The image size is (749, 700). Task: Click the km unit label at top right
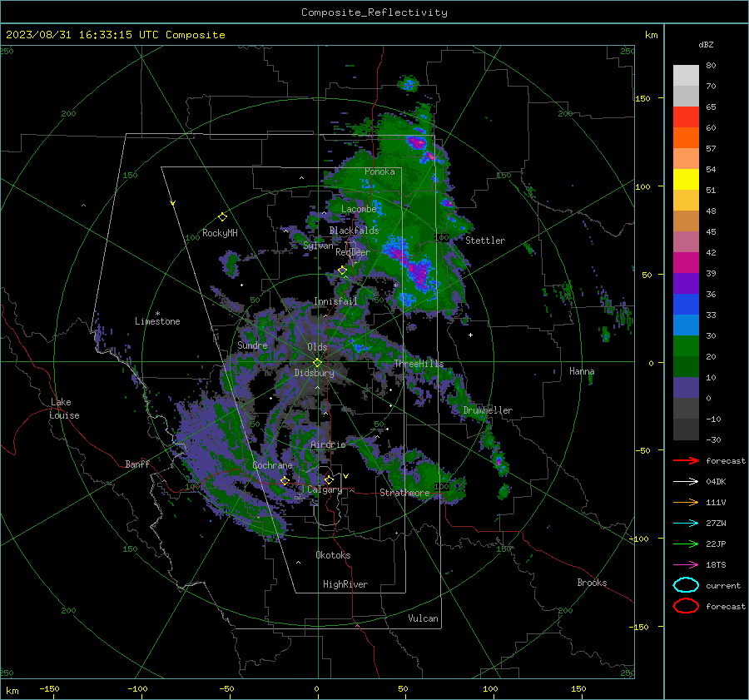651,35
